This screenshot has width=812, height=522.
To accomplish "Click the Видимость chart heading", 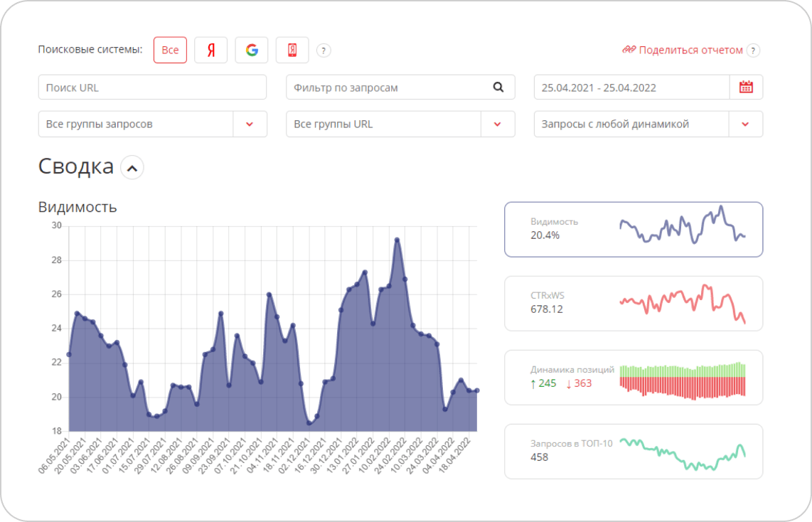I will point(78,207).
